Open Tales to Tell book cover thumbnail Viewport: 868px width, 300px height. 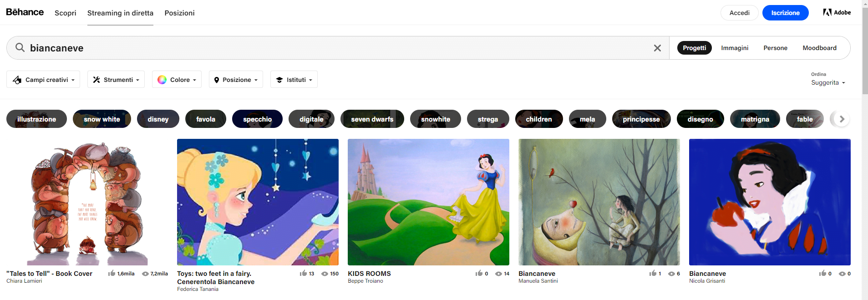[x=87, y=202]
